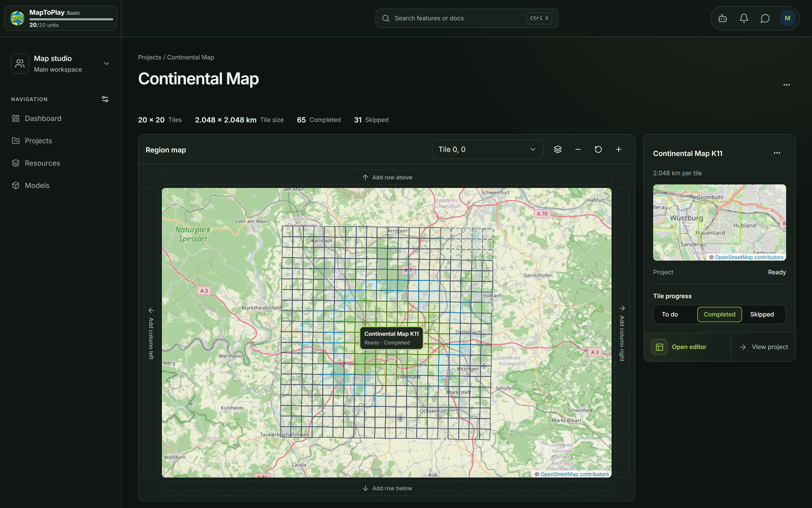812x508 pixels.
Task: Go to Dashboard in the sidebar
Action: click(x=61, y=119)
